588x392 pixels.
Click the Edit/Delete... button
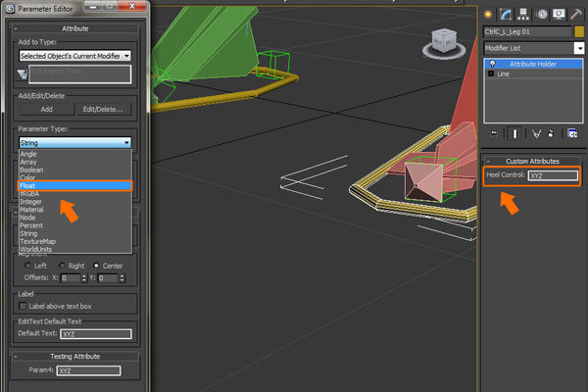click(104, 109)
